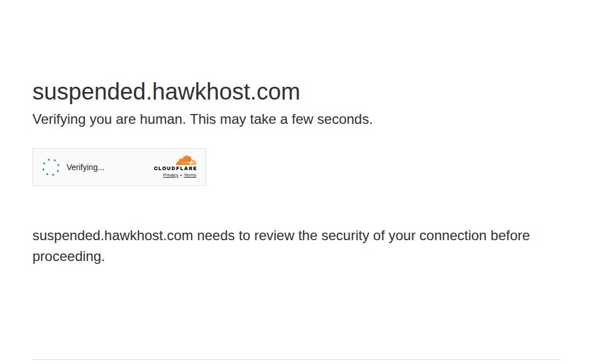Viewport: 593px width, 364px height.
Task: Select the large suspended.hawkhost.com heading
Action: [x=166, y=92]
